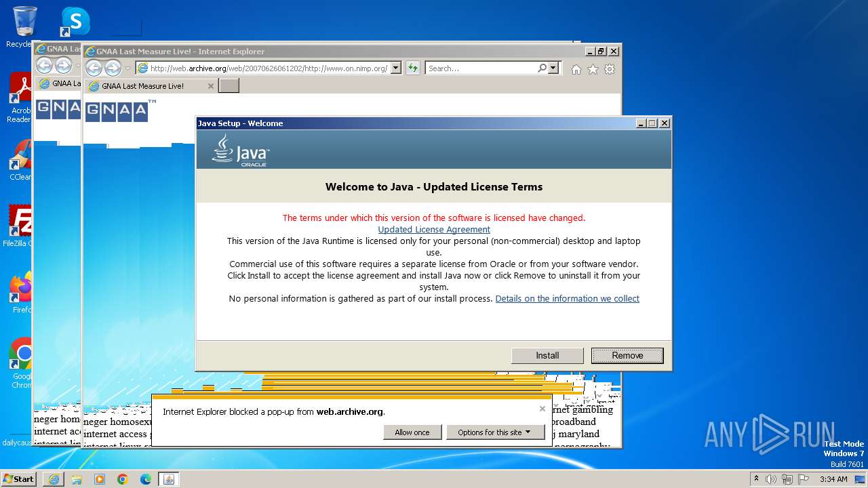Select tab in rear IE window

59,83
